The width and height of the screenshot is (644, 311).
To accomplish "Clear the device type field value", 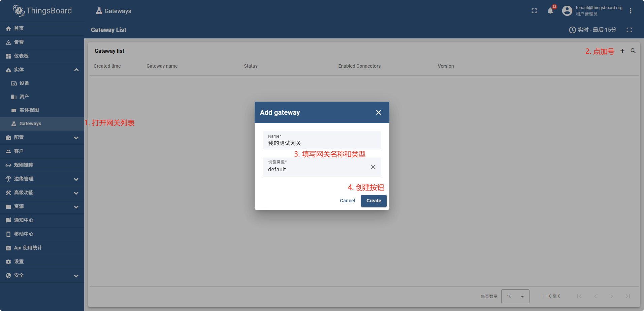I will point(373,167).
